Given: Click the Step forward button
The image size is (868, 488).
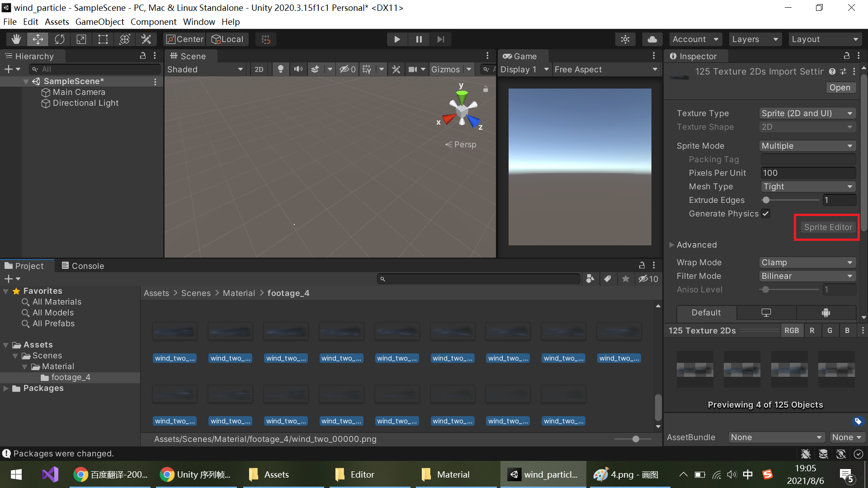Looking at the screenshot, I should (440, 39).
